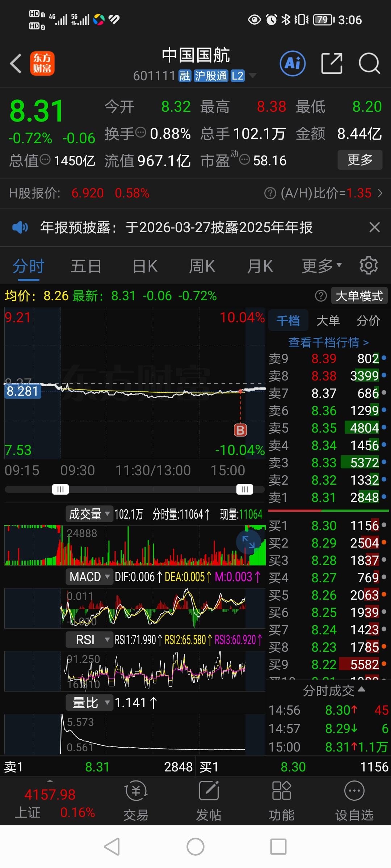Image resolution: width=391 pixels, height=868 pixels.
Task: Close the 年报预披露 announcement banner
Action: point(374,227)
